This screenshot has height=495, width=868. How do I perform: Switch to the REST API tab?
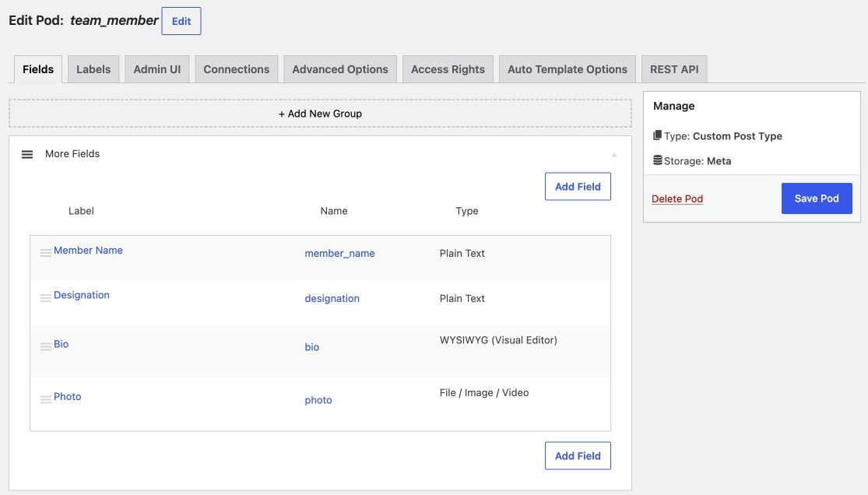pyautogui.click(x=674, y=69)
